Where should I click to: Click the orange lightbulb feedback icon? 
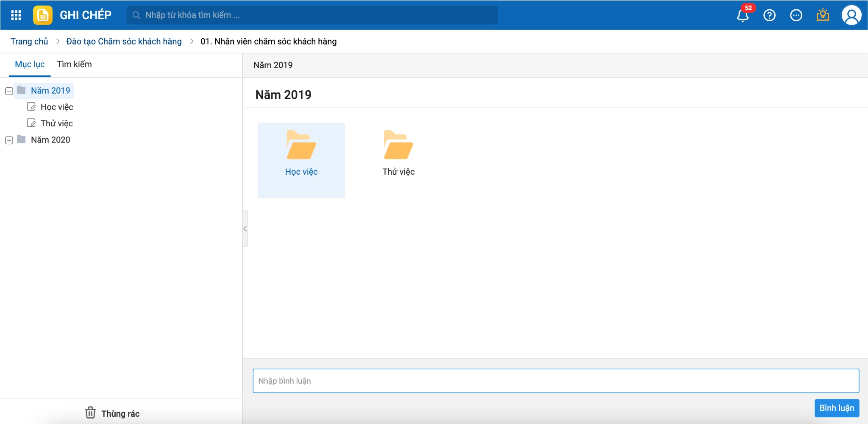(x=823, y=15)
